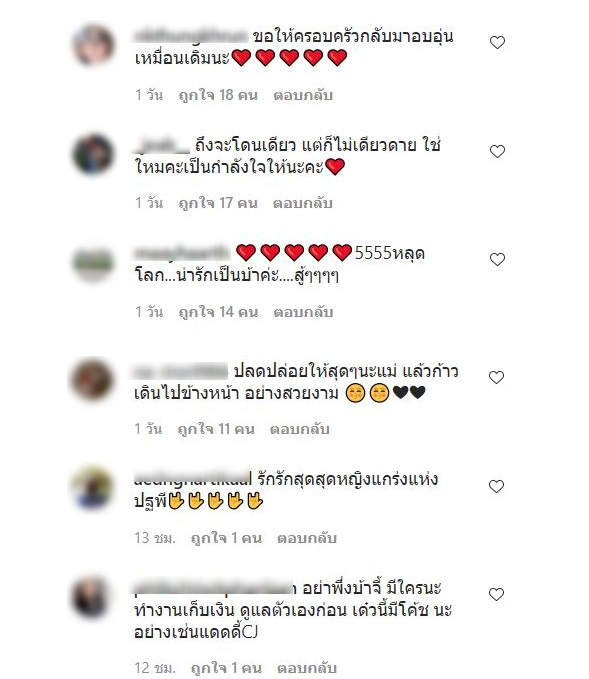Open avatar of the 5555หลุดโลก commenter
589x679 pixels.
(x=93, y=262)
